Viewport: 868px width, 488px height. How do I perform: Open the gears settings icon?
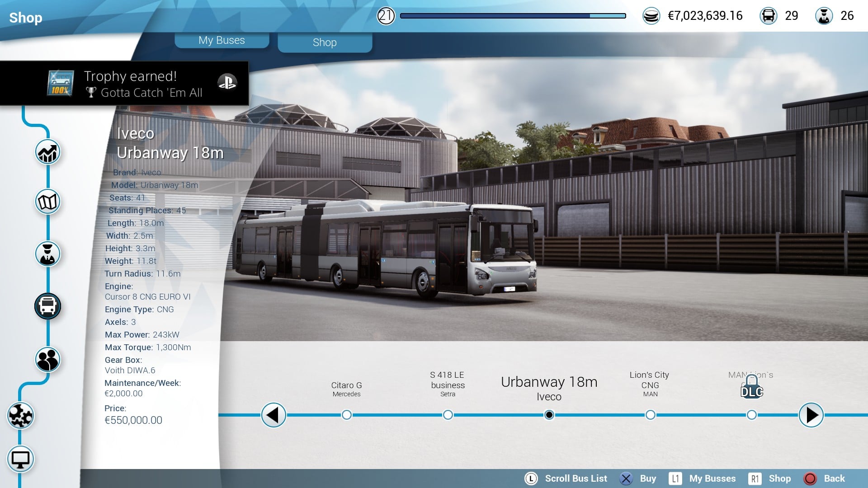click(20, 415)
